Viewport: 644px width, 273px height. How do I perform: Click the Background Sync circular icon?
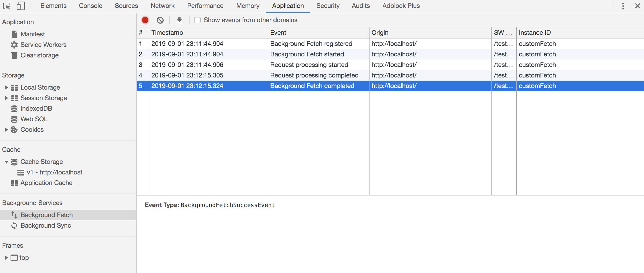pyautogui.click(x=14, y=226)
